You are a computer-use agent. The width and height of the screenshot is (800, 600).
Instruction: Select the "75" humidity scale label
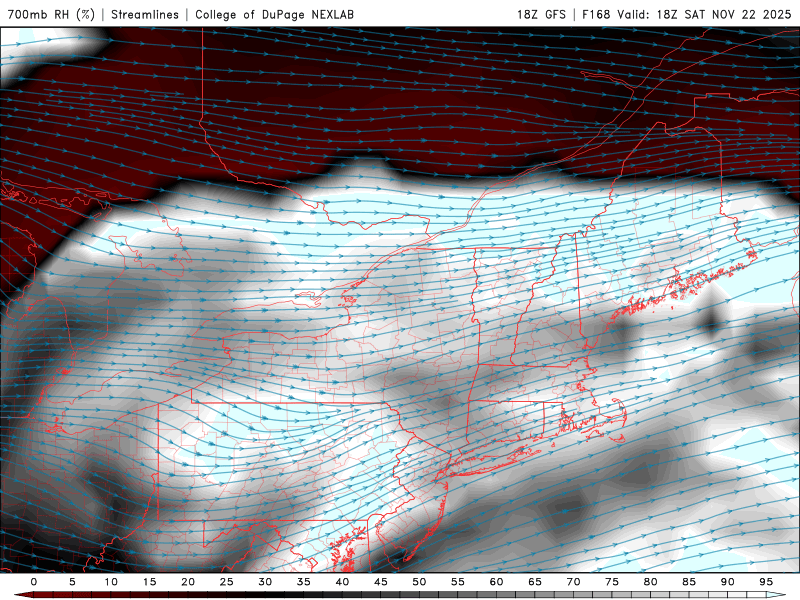[612, 582]
